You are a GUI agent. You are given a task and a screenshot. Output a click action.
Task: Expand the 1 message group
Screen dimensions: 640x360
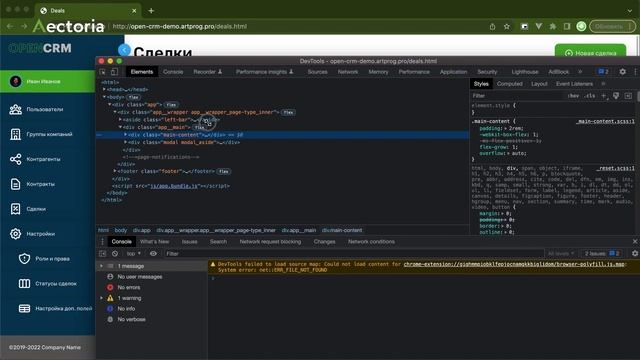tap(102, 266)
